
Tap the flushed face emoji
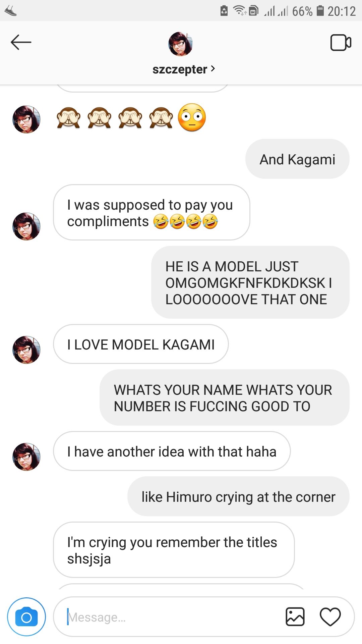click(x=192, y=117)
